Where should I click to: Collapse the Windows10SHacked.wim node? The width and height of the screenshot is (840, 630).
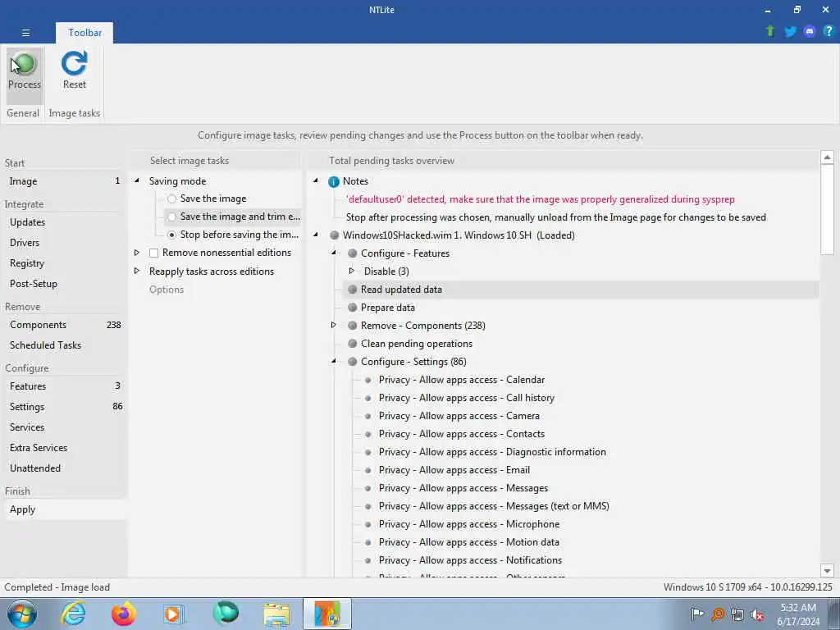pyautogui.click(x=316, y=235)
